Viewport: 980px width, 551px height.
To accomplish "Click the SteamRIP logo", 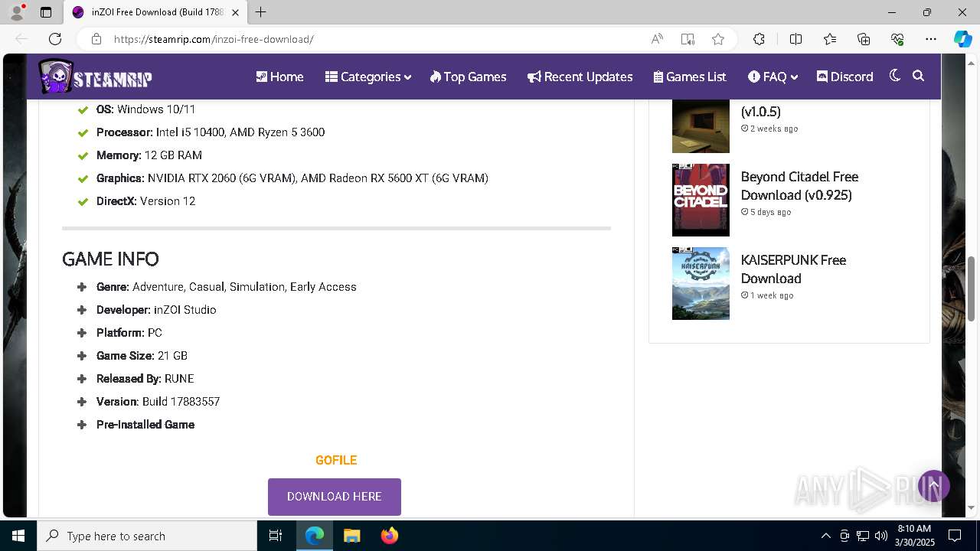I will pos(96,77).
